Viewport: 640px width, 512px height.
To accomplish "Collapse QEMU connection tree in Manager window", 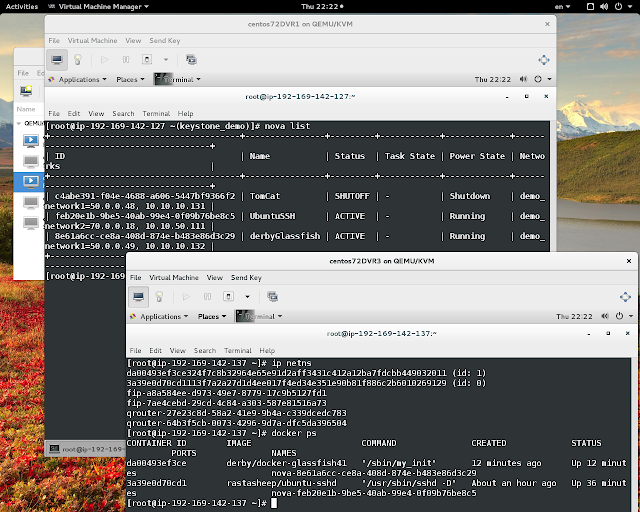I will coord(19,123).
